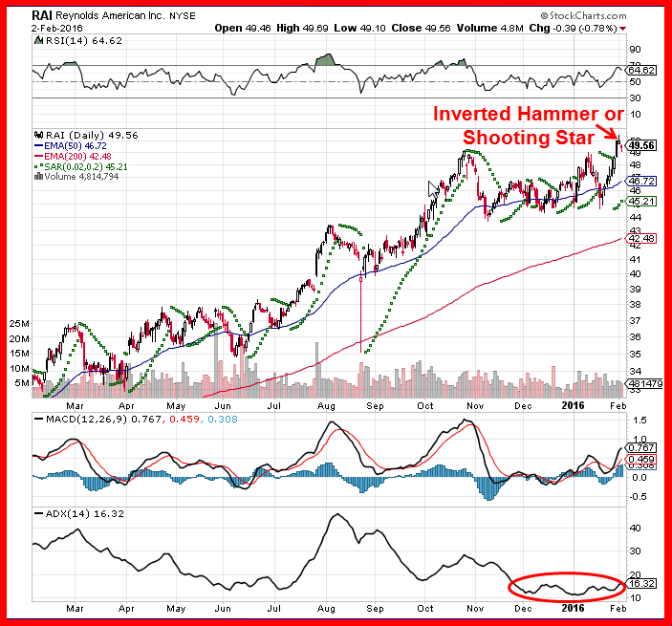Click the 0.767 tag on the MACD axis
Viewport: 672px width, 626px height.
point(641,447)
